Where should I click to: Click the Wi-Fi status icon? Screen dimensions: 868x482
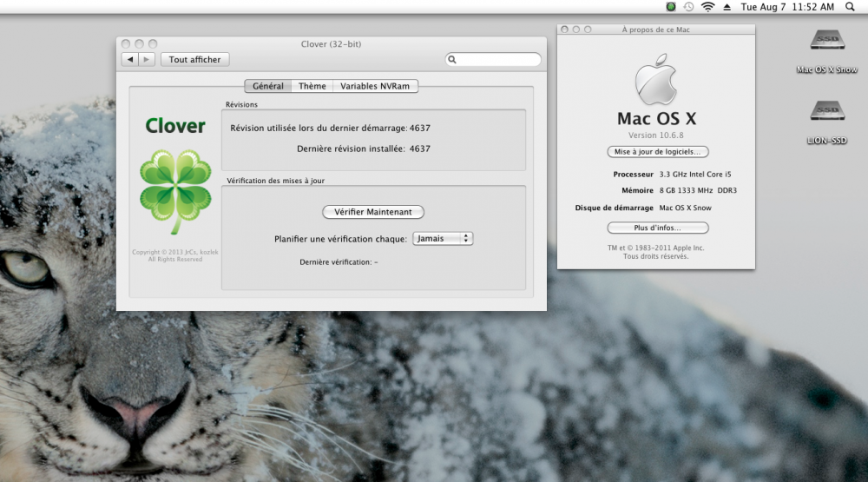707,7
